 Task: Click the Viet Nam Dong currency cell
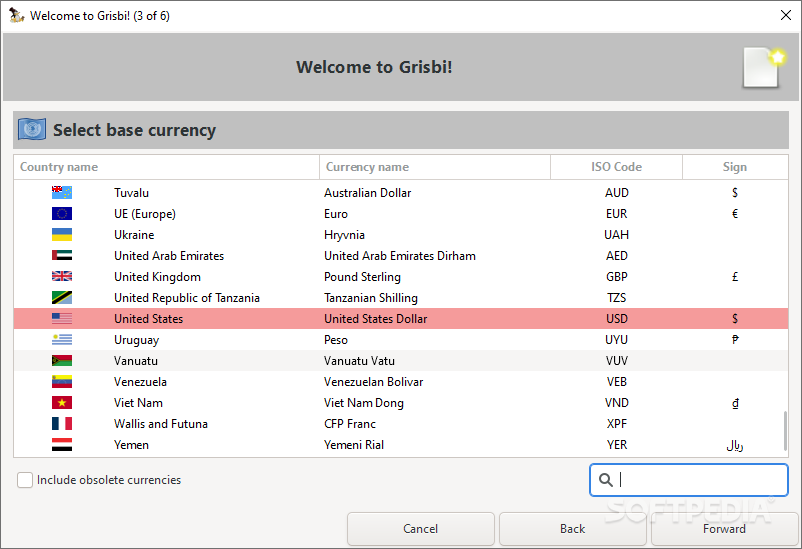(x=364, y=403)
